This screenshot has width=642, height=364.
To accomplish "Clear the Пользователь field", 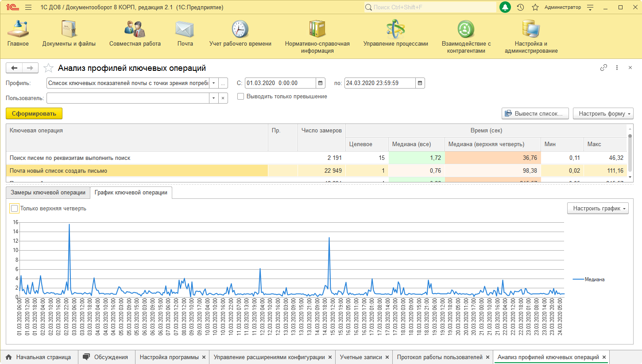I will (223, 98).
